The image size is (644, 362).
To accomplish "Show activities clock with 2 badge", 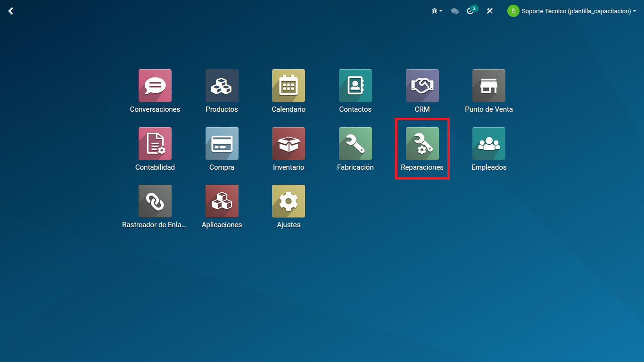I will click(471, 11).
